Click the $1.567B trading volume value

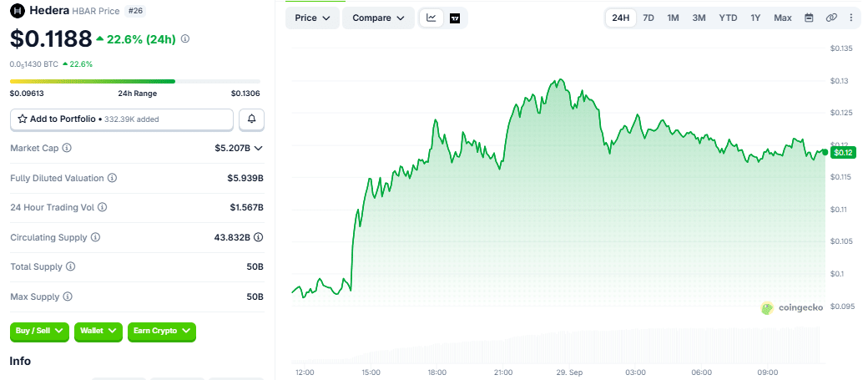pos(247,208)
